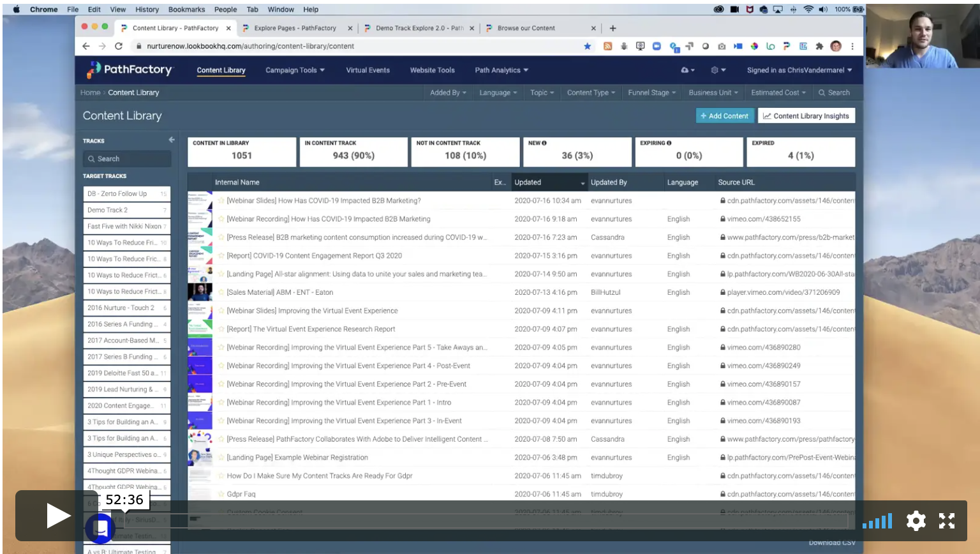The width and height of the screenshot is (980, 554).
Task: Collapse the Tracks sidebar arrow
Action: [172, 140]
